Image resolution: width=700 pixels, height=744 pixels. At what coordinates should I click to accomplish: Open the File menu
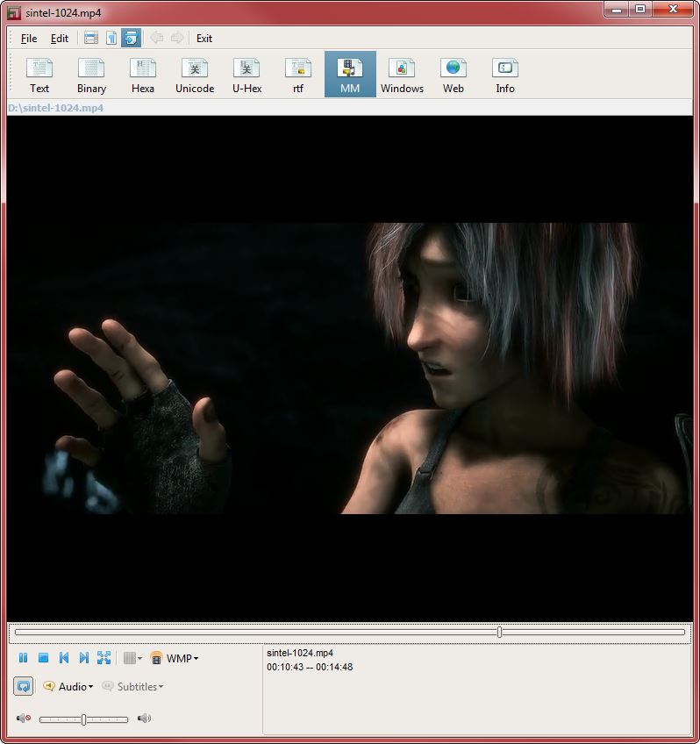(28, 39)
